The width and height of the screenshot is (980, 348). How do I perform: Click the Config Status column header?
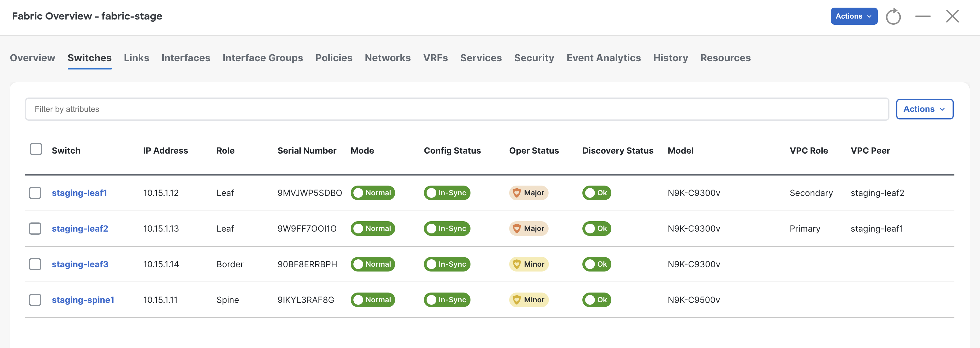tap(452, 151)
